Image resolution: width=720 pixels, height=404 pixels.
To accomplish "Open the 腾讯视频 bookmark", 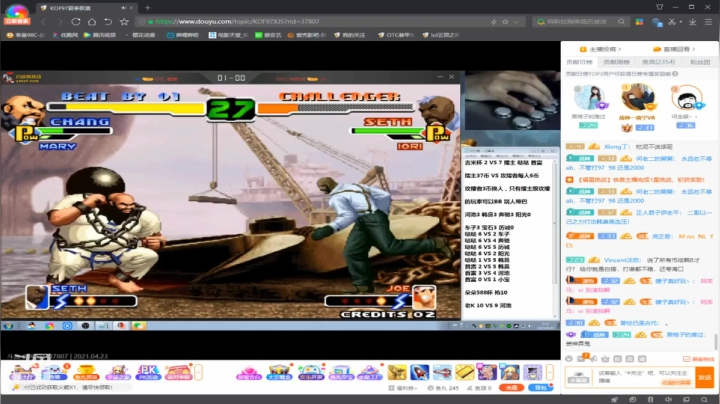I will click(x=100, y=35).
